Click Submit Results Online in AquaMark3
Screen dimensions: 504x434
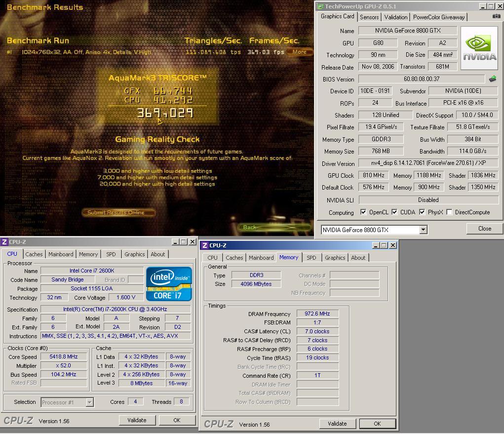point(118,212)
